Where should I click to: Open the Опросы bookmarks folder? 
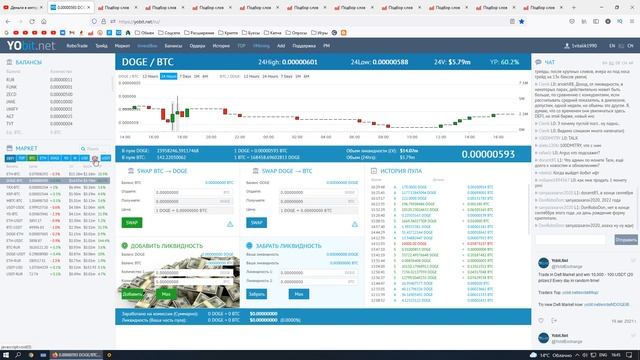[297, 33]
